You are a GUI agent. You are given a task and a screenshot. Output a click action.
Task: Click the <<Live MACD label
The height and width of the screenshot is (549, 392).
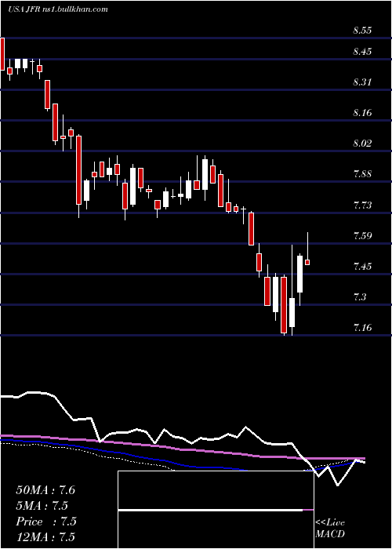330,529
